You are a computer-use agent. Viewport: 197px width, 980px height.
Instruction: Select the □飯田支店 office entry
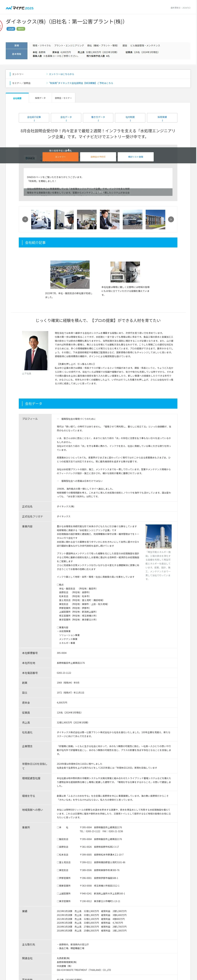tap(62, 839)
